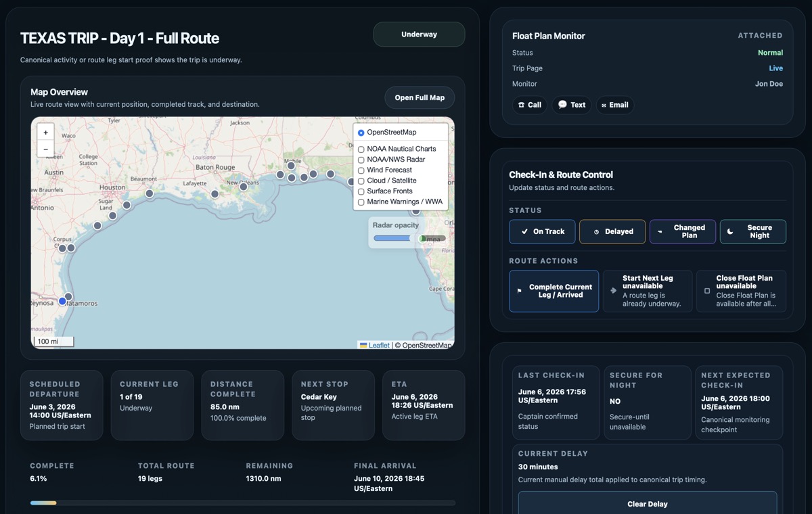Click the Distance Complete 85.0 nm card
Screen dimensions: 812x514
coord(243,405)
